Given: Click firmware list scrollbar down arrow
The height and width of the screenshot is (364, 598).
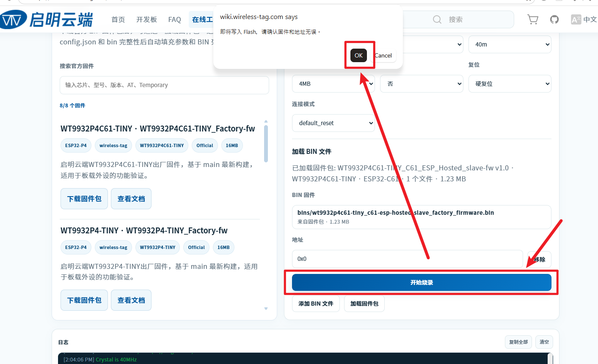Looking at the screenshot, I should pos(266,309).
